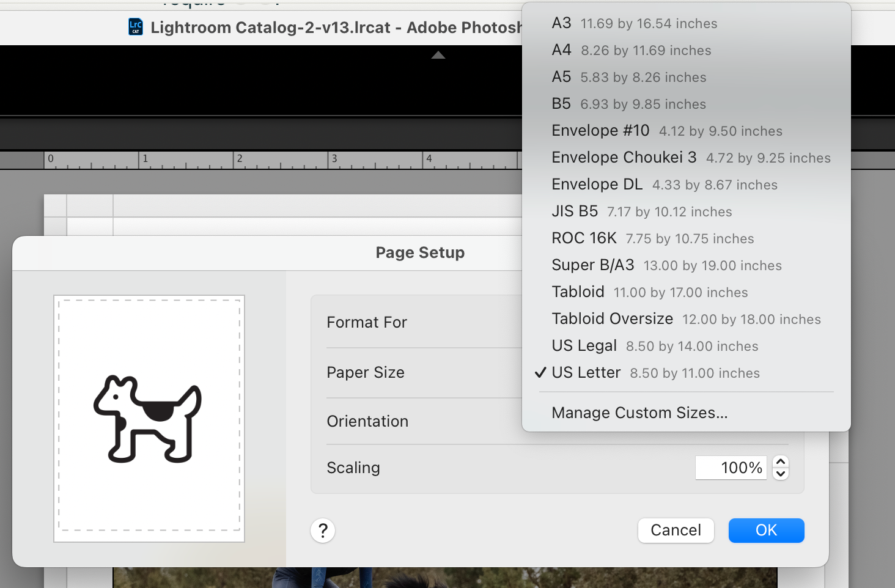
Task: Open Manage Custom Sizes
Action: coord(639,413)
